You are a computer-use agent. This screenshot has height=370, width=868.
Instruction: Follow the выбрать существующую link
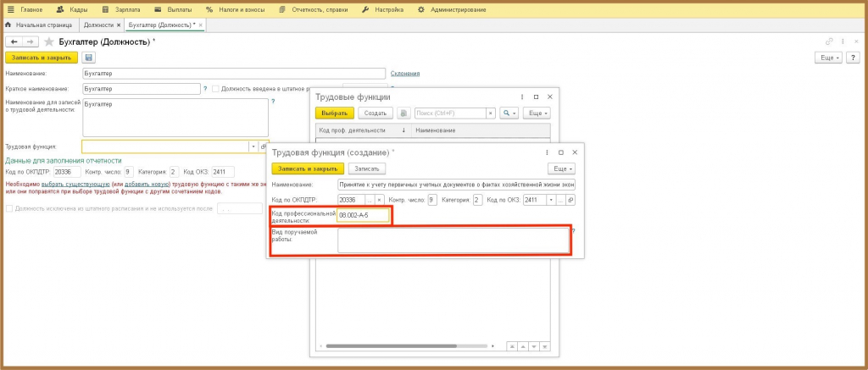tap(75, 184)
